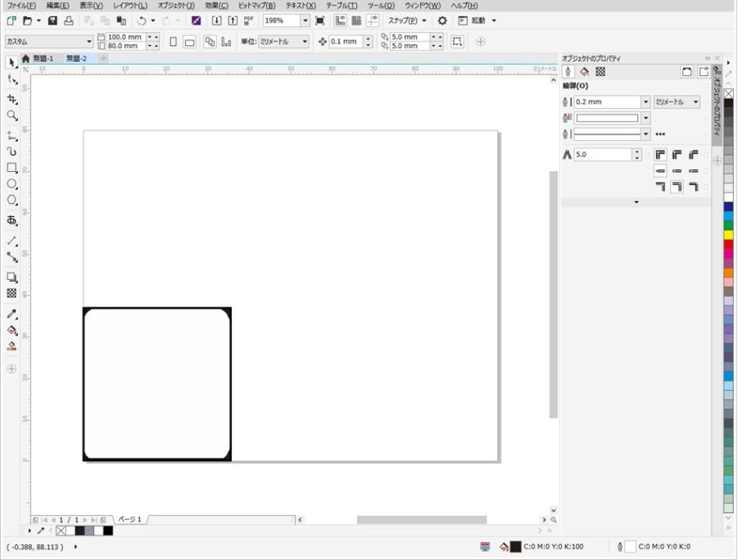Viewport: 747px width, 560px height.
Task: Click no-color X swatch in document palette
Action: click(61, 531)
